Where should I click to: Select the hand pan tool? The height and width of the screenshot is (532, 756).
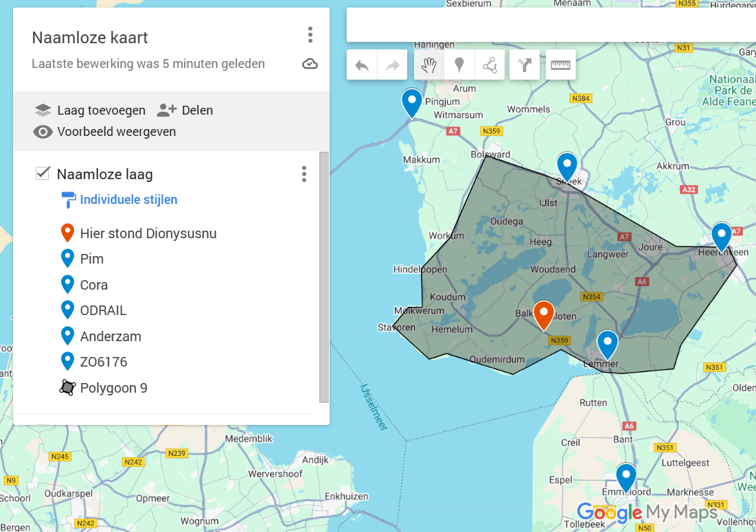coord(429,65)
